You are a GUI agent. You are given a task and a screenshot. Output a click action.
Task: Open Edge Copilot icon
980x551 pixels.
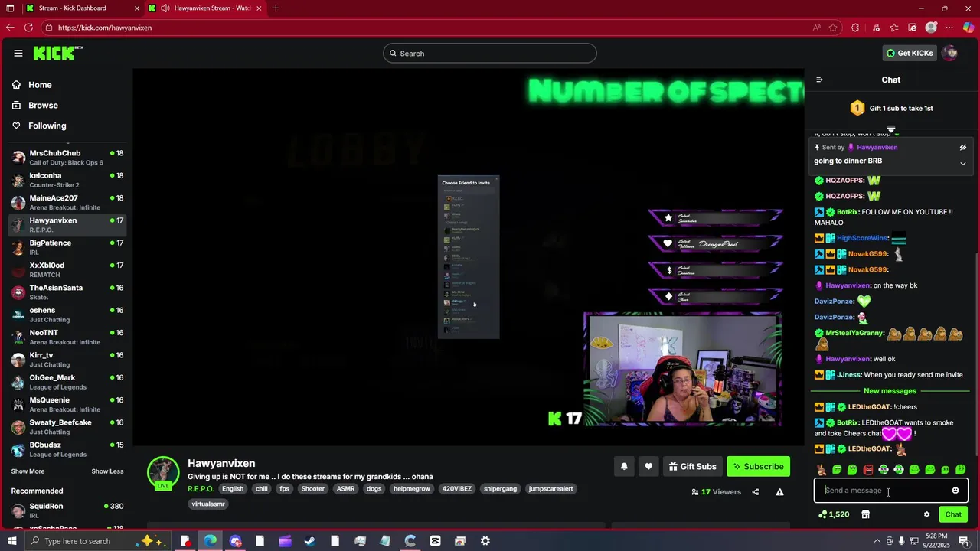(x=969, y=28)
